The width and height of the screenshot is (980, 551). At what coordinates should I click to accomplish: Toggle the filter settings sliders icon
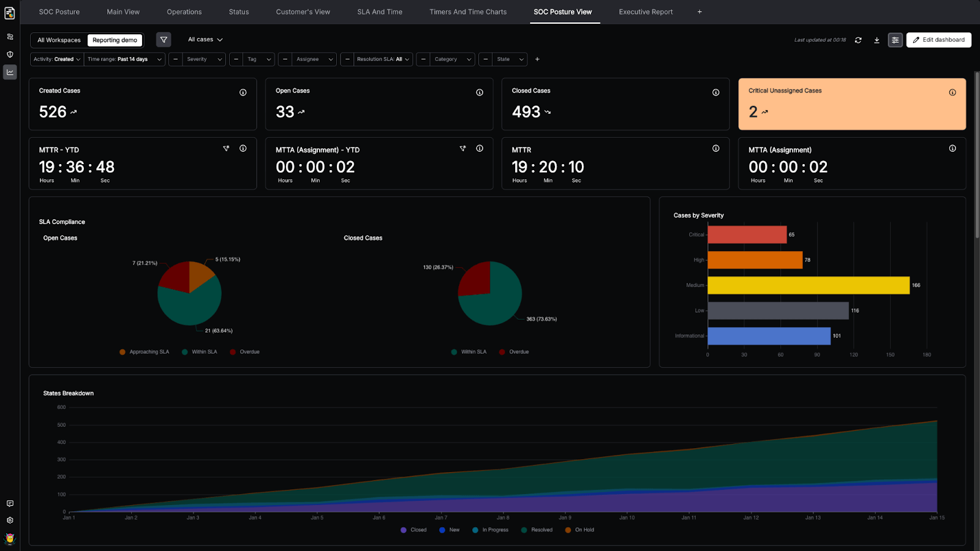coord(895,40)
